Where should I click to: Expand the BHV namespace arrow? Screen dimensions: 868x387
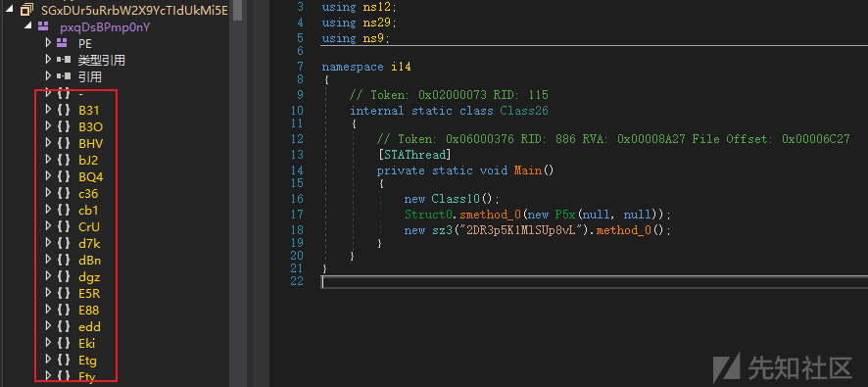(x=48, y=143)
